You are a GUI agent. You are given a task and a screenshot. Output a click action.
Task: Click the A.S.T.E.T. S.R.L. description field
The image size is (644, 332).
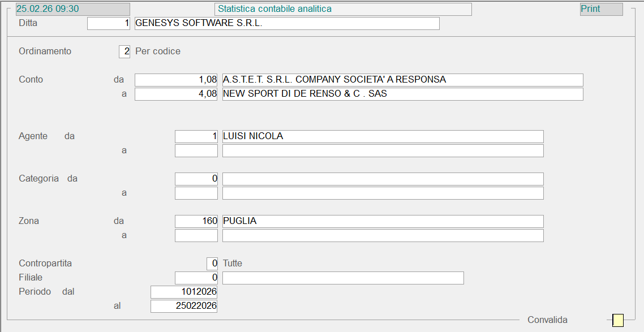(402, 80)
